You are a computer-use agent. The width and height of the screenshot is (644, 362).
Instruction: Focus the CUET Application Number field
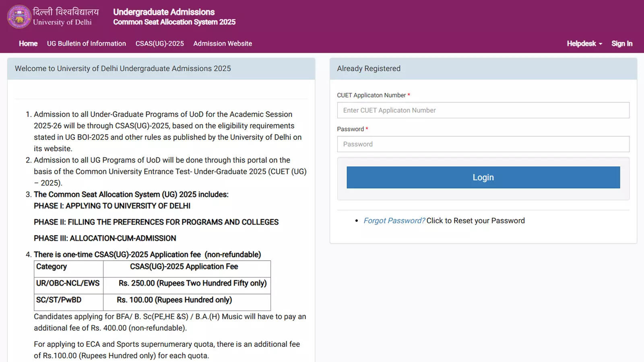(x=483, y=110)
